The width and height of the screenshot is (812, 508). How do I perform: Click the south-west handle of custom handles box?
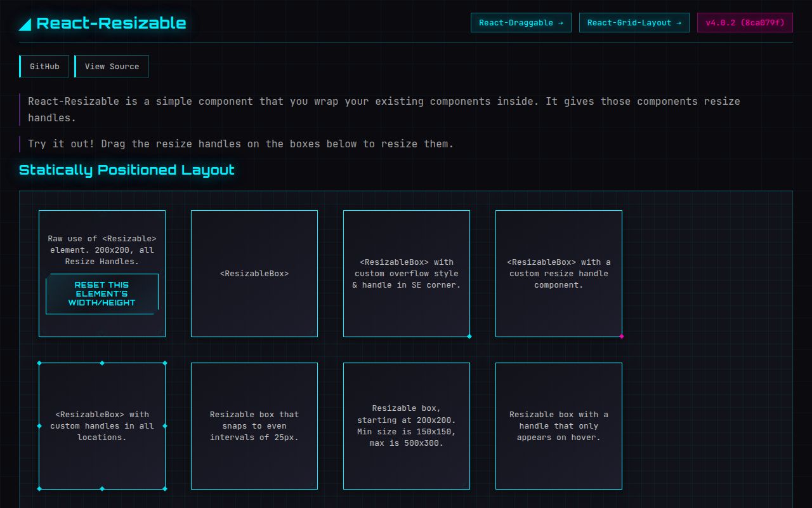pyautogui.click(x=39, y=489)
